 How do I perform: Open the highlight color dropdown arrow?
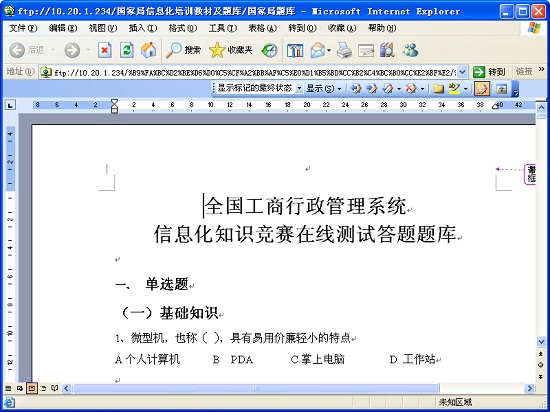click(x=465, y=89)
